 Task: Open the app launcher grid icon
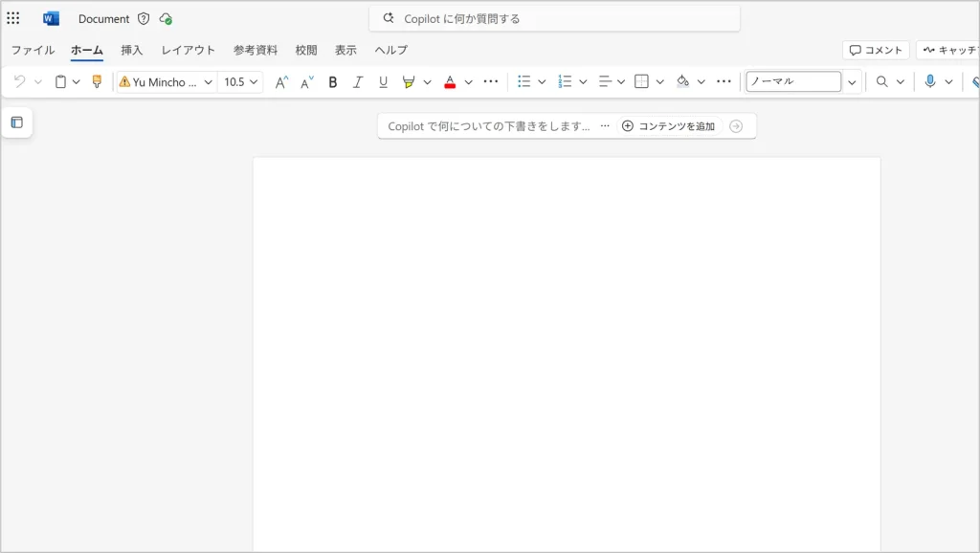13,18
